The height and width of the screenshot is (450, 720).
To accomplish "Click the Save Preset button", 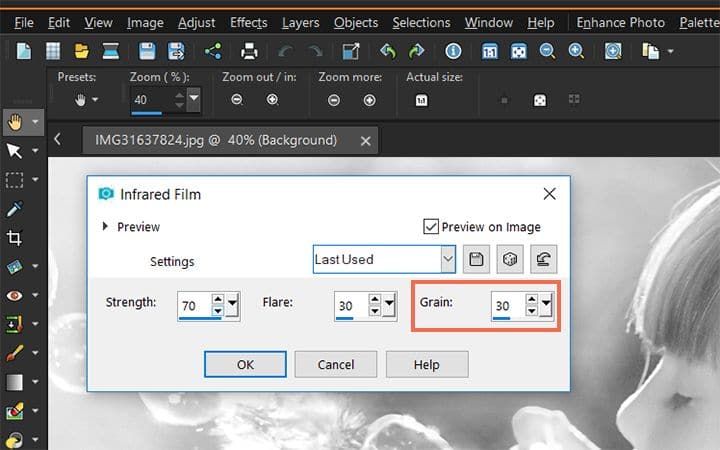I will [476, 259].
